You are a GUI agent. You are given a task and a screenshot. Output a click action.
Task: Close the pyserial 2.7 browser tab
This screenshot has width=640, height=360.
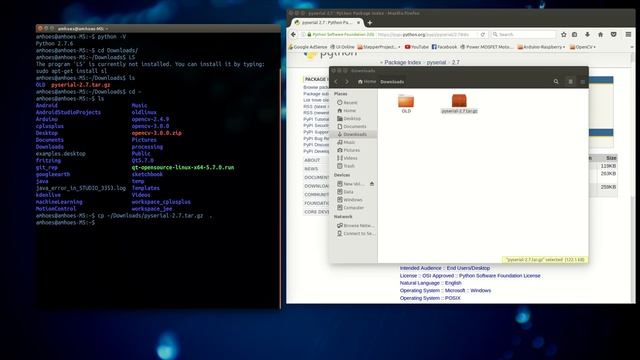tap(358, 23)
